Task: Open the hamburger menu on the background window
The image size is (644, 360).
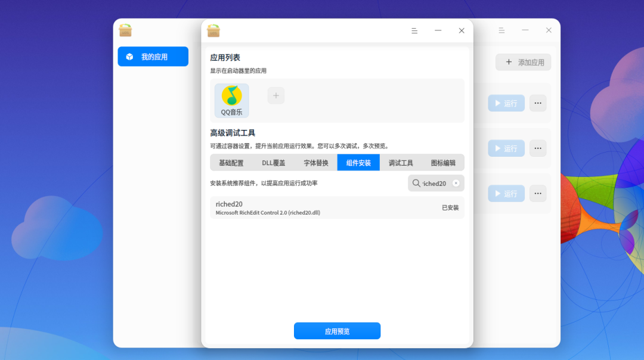Action: coord(501,30)
